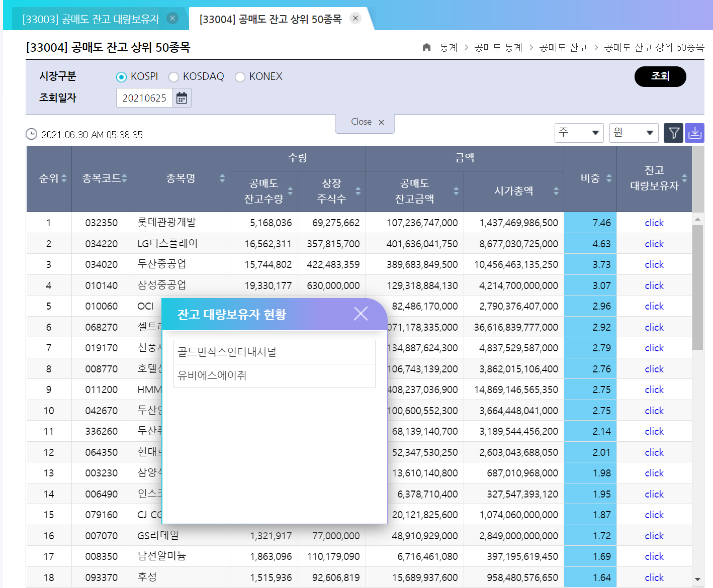
Task: Open the 원 currency unit dropdown
Action: (x=634, y=133)
